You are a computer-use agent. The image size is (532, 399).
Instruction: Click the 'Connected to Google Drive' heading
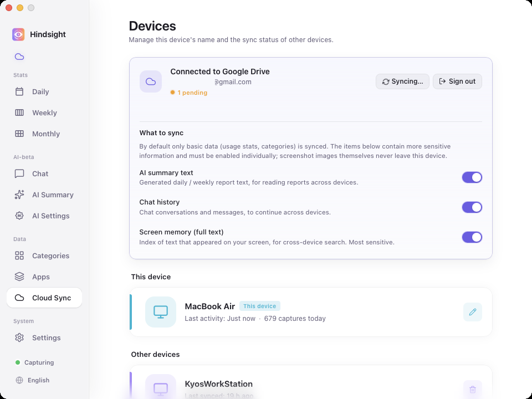220,71
